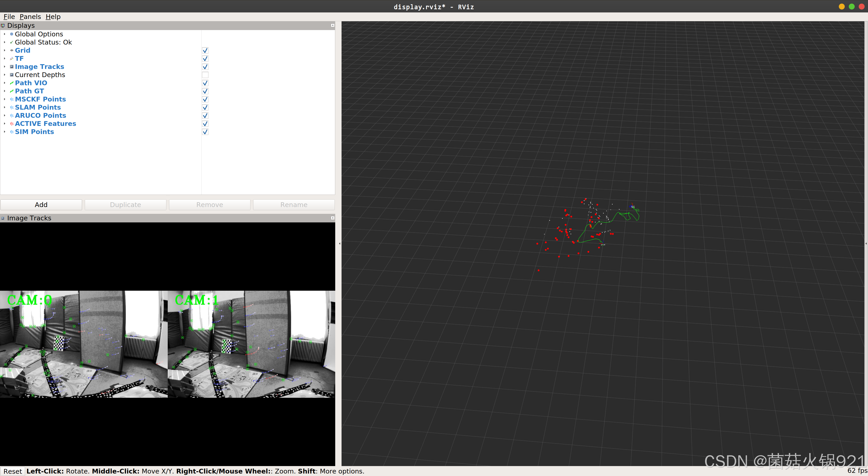Expand the Global Options tree item
This screenshot has width=868, height=476.
4,34
